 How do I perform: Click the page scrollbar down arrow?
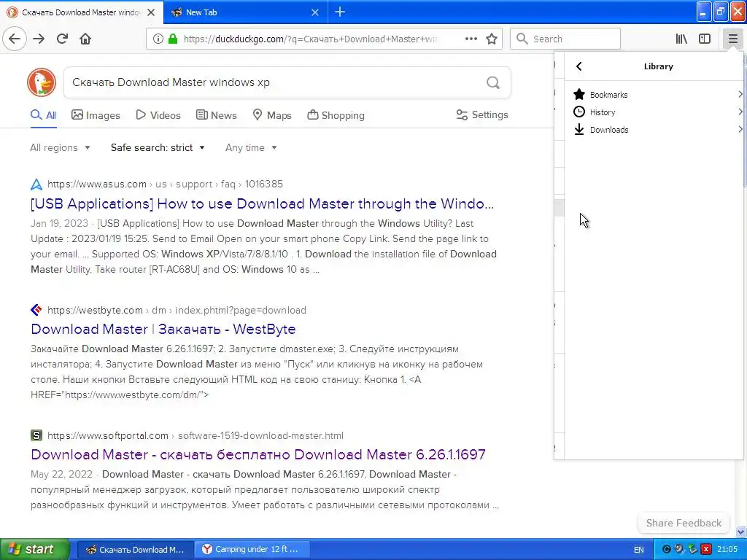coord(741,532)
